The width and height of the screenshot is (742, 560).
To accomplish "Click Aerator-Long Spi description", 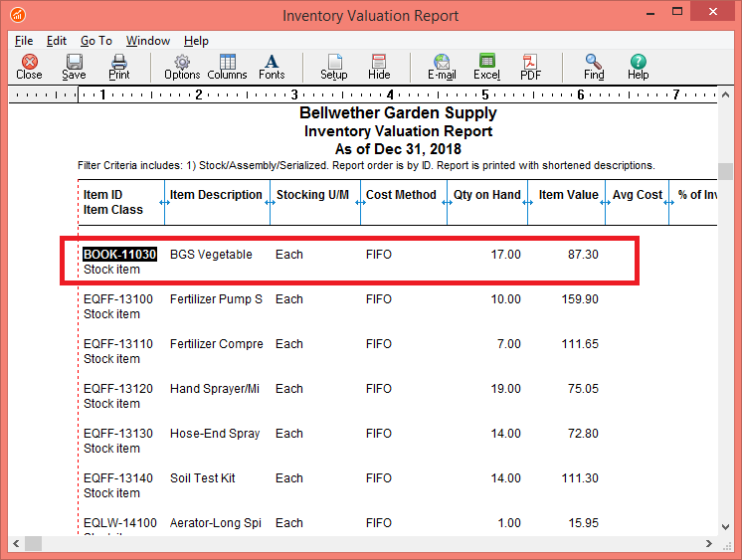I will [x=215, y=522].
